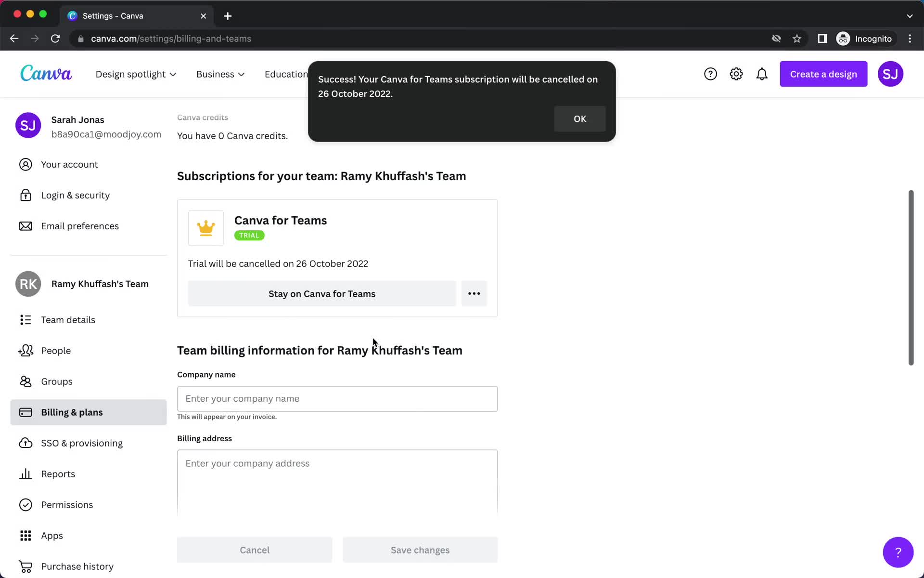Dismiss the success message with OK
924x578 pixels.
pos(580,118)
